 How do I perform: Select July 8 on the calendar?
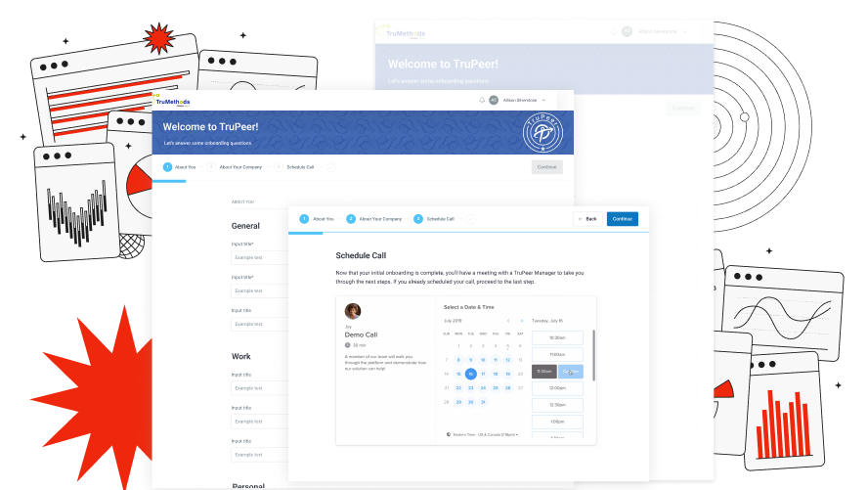[458, 360]
